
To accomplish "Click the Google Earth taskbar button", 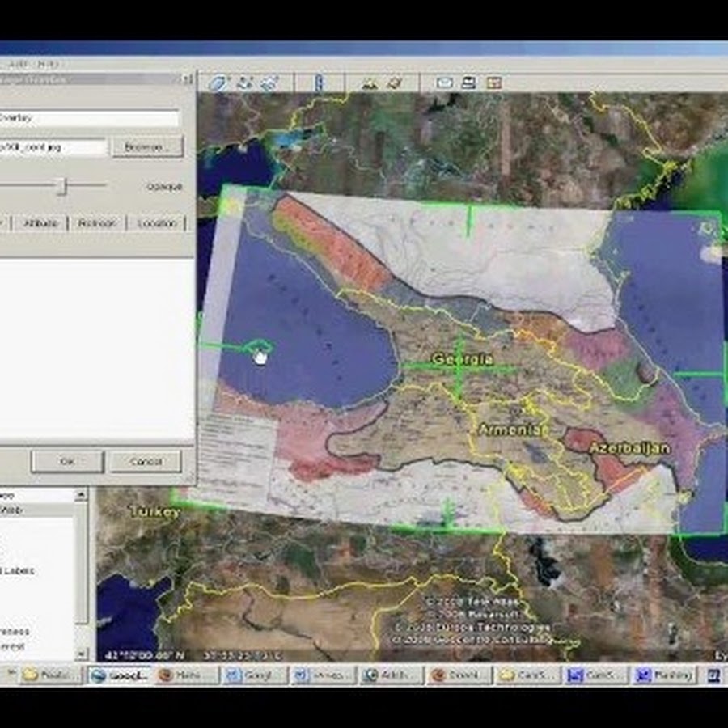I will click(x=120, y=675).
